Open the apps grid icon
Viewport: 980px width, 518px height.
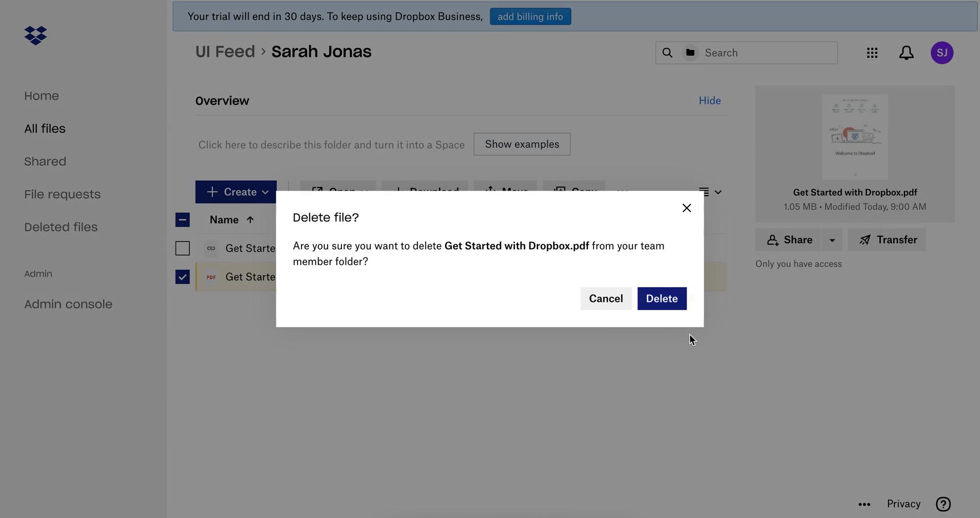[x=872, y=53]
